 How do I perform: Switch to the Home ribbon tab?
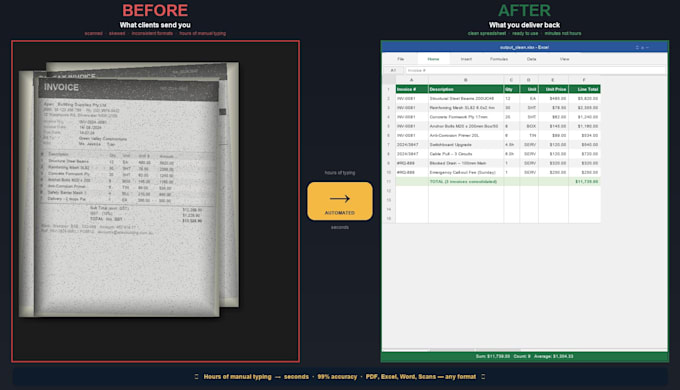pos(433,59)
